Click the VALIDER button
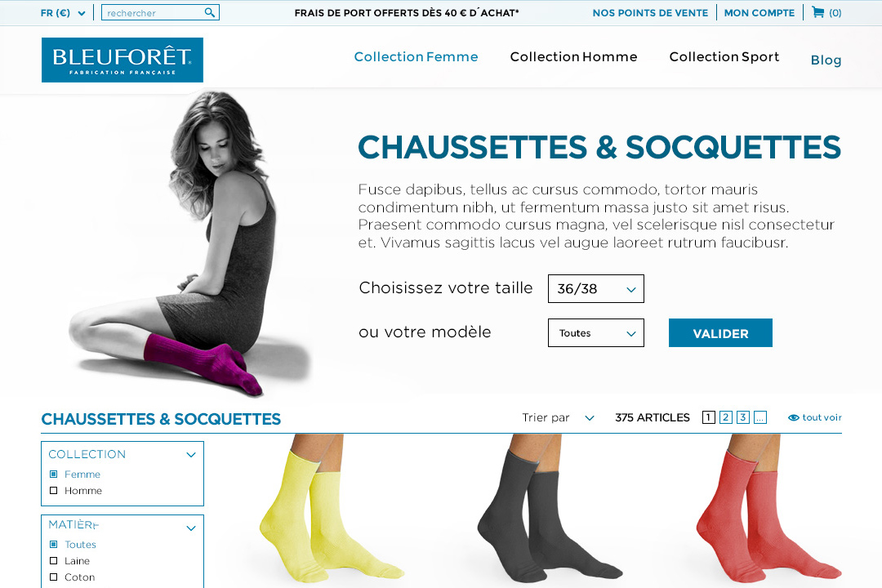 pos(720,333)
